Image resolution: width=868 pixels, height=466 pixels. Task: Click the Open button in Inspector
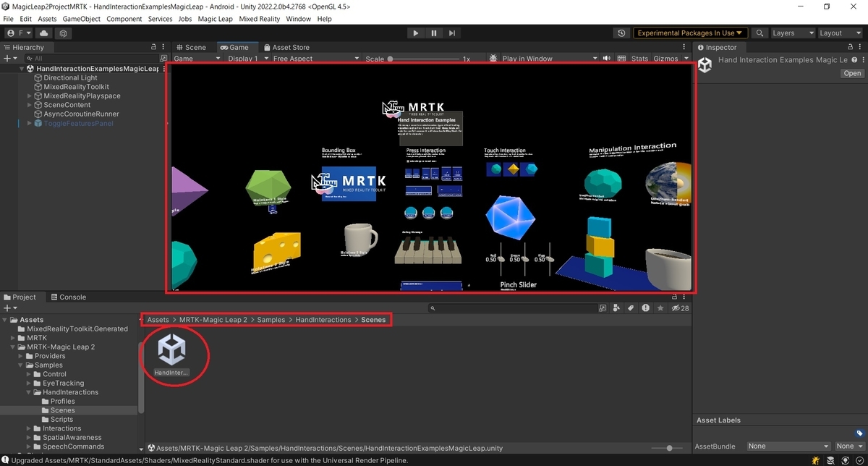coord(853,73)
